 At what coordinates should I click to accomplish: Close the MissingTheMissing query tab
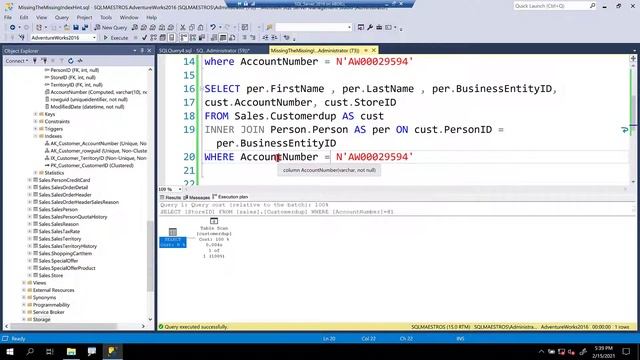pyautogui.click(x=373, y=50)
